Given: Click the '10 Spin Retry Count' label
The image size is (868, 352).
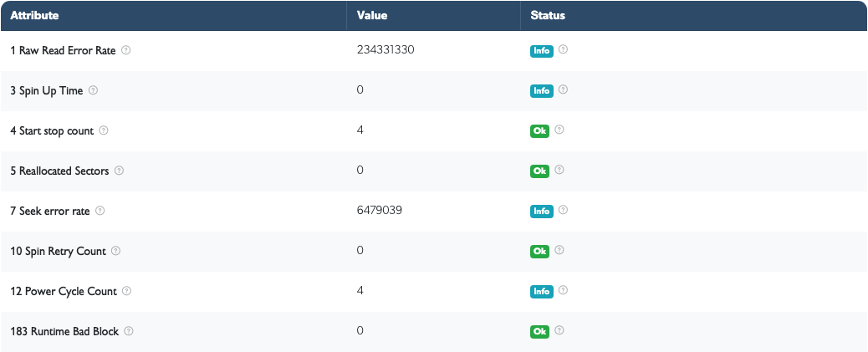Looking at the screenshot, I should coord(59,252).
